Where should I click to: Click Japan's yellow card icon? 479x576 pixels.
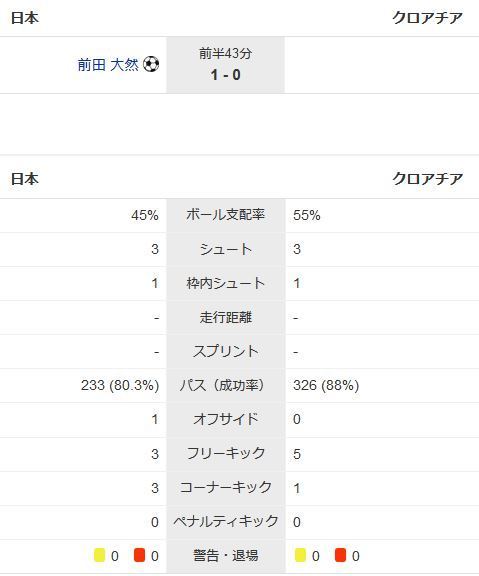pos(100,555)
